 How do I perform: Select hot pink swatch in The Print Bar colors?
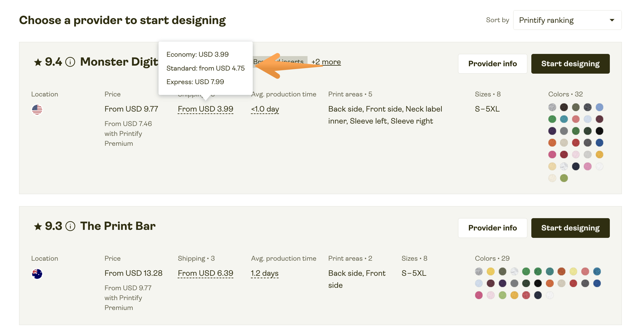point(479,295)
